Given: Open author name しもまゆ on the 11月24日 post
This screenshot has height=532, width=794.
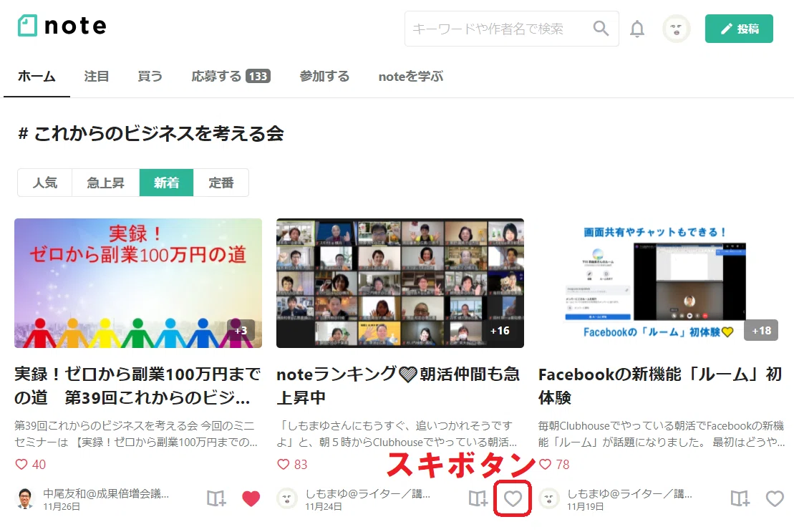Looking at the screenshot, I should point(367,493).
